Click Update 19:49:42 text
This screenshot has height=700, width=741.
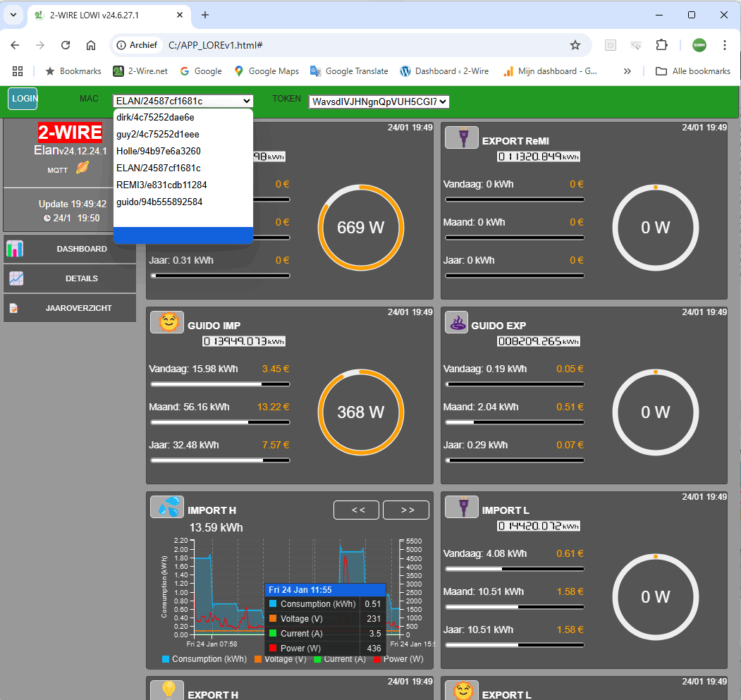(x=73, y=204)
